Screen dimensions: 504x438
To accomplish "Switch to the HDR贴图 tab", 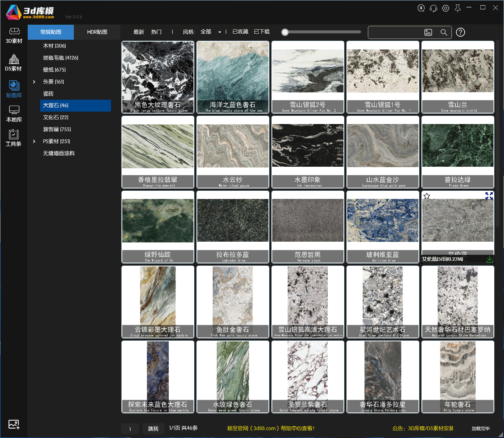I will [97, 32].
